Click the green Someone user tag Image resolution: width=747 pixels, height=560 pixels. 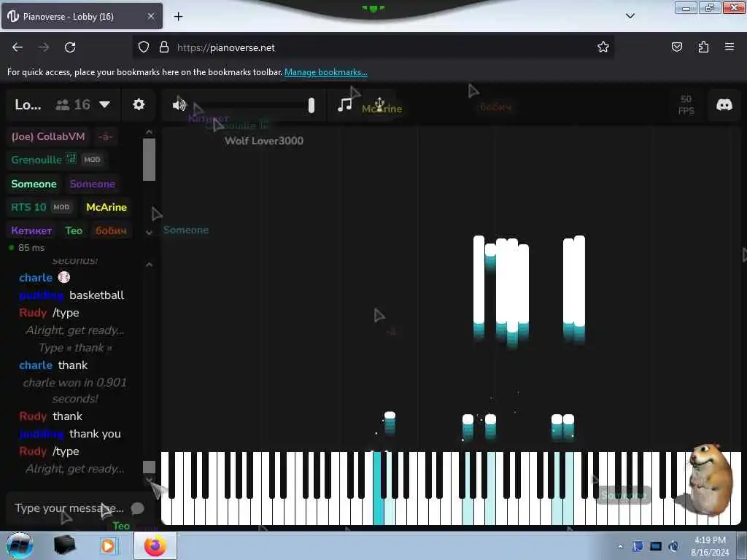click(x=34, y=184)
